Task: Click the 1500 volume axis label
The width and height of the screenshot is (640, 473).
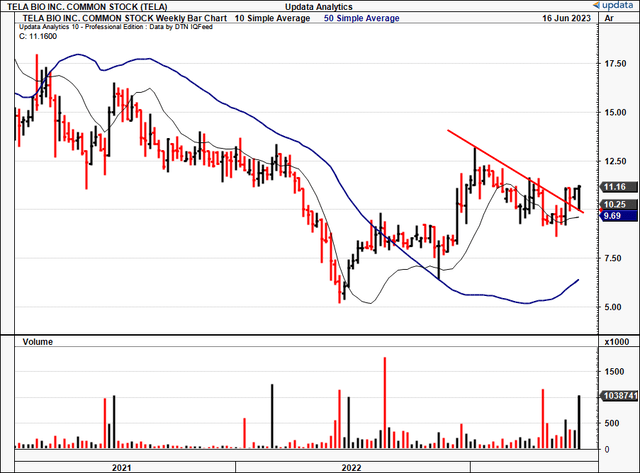Action: coord(615,372)
